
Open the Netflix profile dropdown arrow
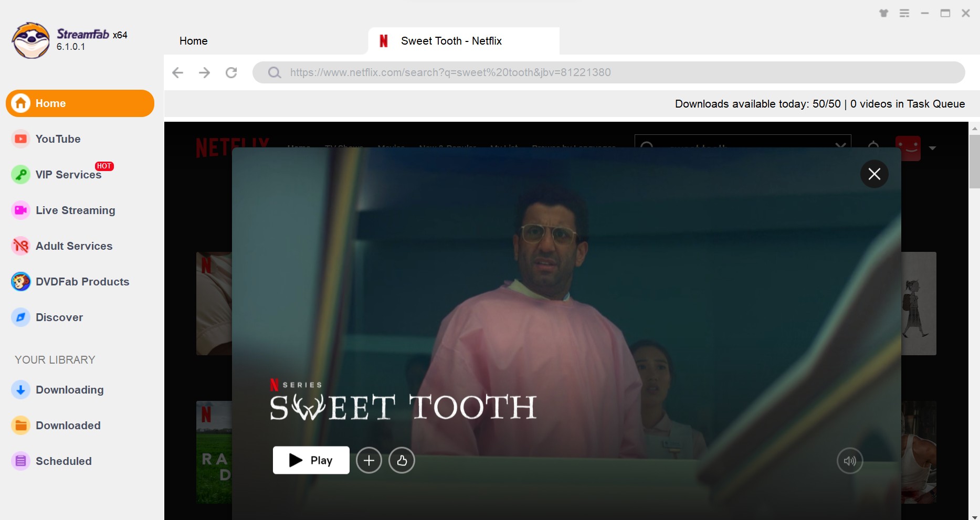pyautogui.click(x=932, y=148)
